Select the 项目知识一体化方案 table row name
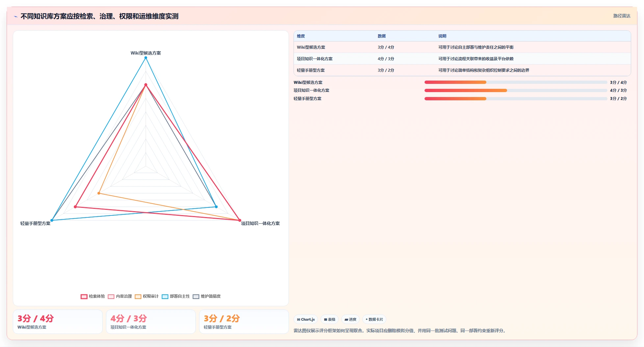The image size is (644, 347). [x=315, y=59]
